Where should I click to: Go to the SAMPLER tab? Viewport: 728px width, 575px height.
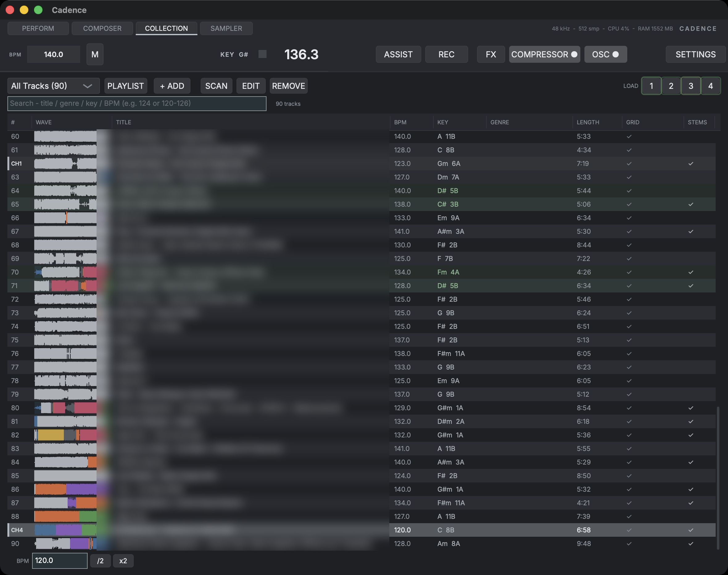pos(226,28)
